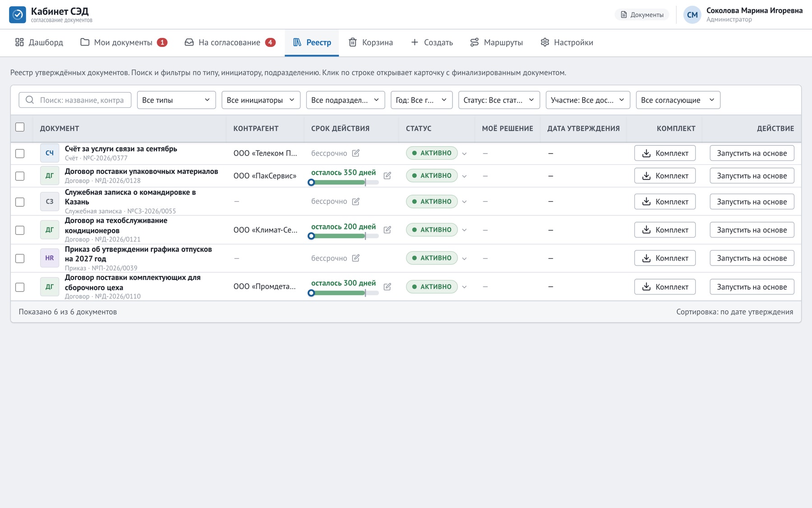Open the Все типы filter dropdown

(176, 100)
